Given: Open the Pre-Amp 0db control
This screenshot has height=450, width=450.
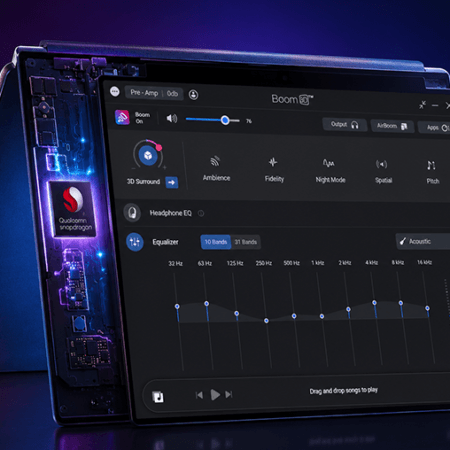Looking at the screenshot, I should point(154,93).
